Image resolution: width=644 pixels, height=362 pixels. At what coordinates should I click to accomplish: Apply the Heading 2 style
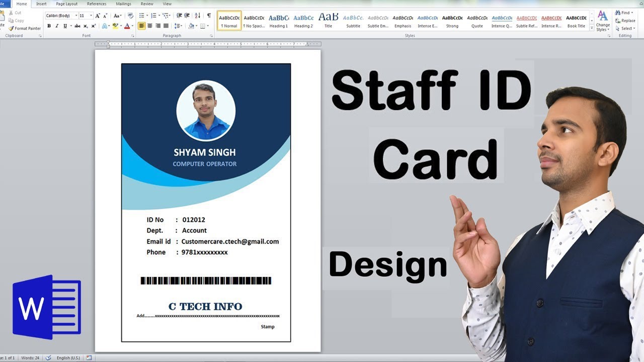tap(303, 21)
